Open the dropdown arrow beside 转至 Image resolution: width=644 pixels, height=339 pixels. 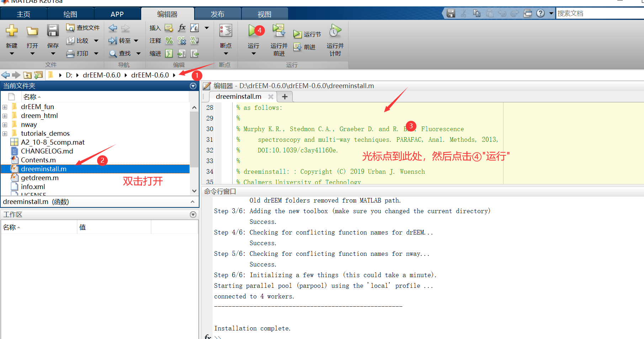click(136, 41)
